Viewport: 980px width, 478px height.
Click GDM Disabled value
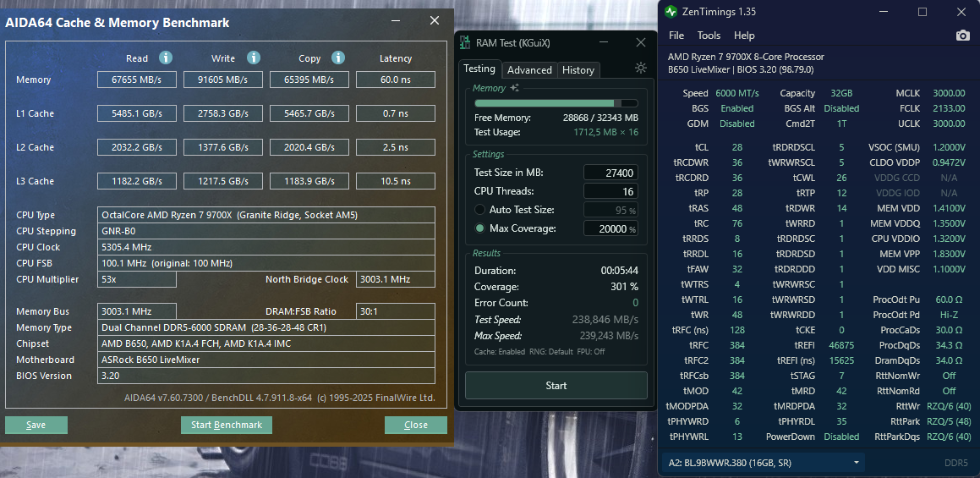pos(736,124)
